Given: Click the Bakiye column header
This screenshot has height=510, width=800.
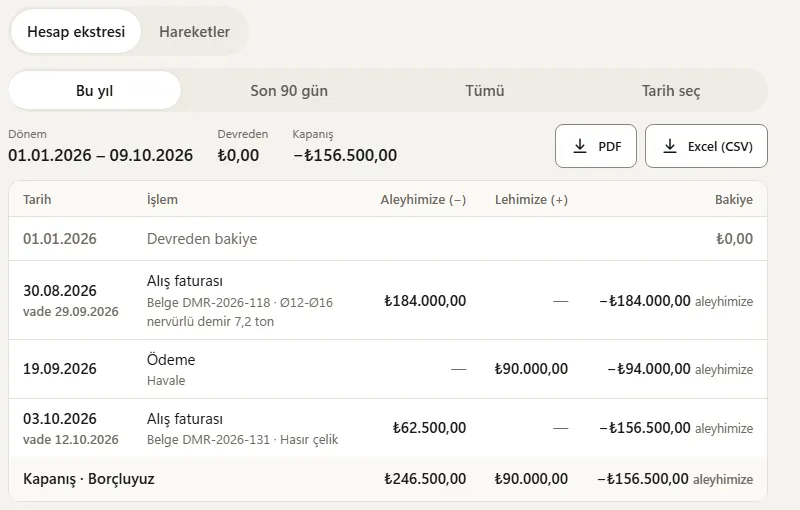Looking at the screenshot, I should tap(734, 199).
